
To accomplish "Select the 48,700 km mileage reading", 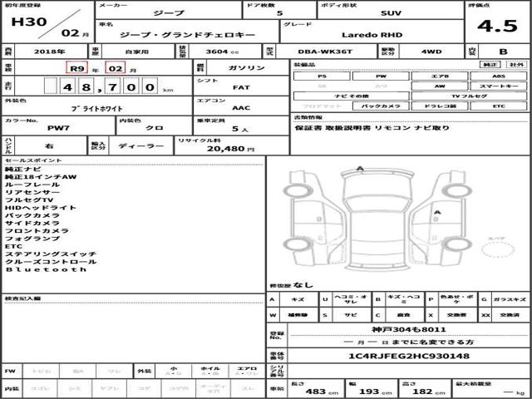I will click(109, 87).
